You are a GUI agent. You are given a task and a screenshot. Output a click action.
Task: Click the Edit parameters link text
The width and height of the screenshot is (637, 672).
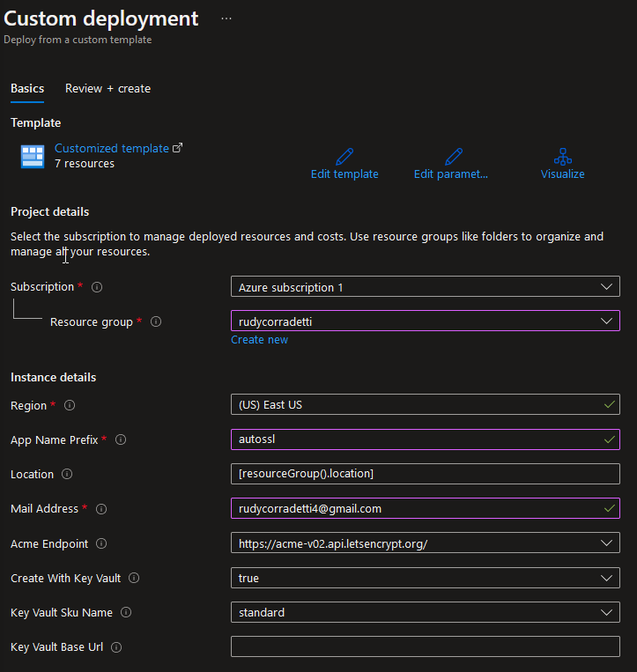tap(451, 174)
